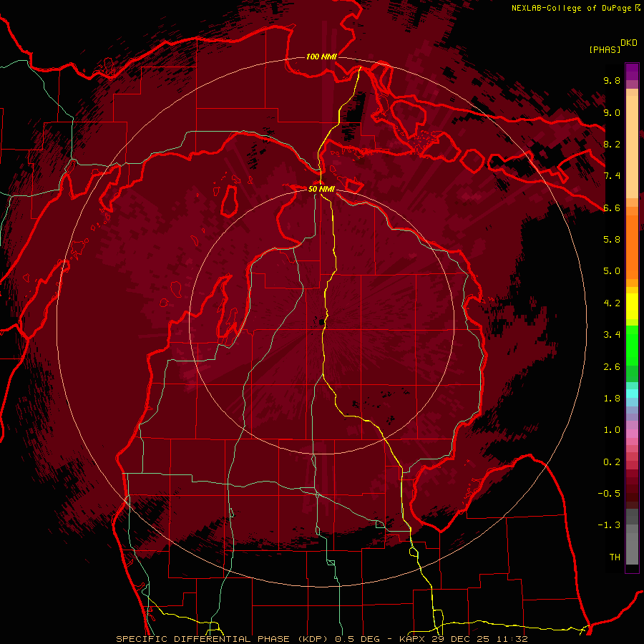Click the 'TH' threshold label on the scale
This screenshot has width=644, height=644.
click(x=615, y=557)
